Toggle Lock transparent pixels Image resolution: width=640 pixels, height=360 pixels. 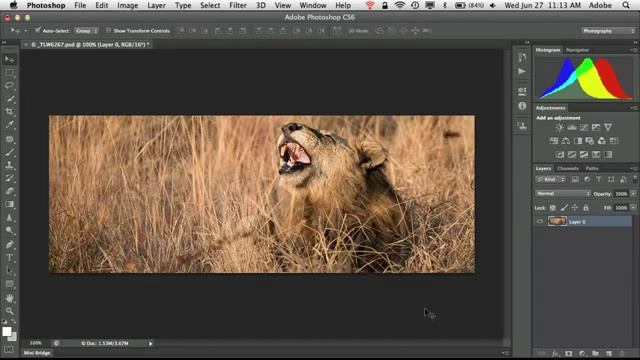pos(553,208)
